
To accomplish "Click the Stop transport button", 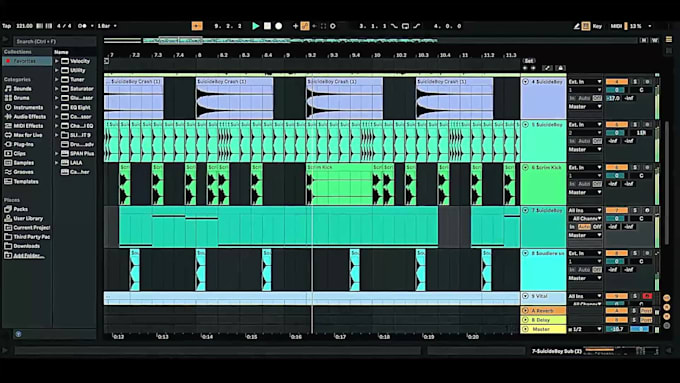I will [268, 26].
